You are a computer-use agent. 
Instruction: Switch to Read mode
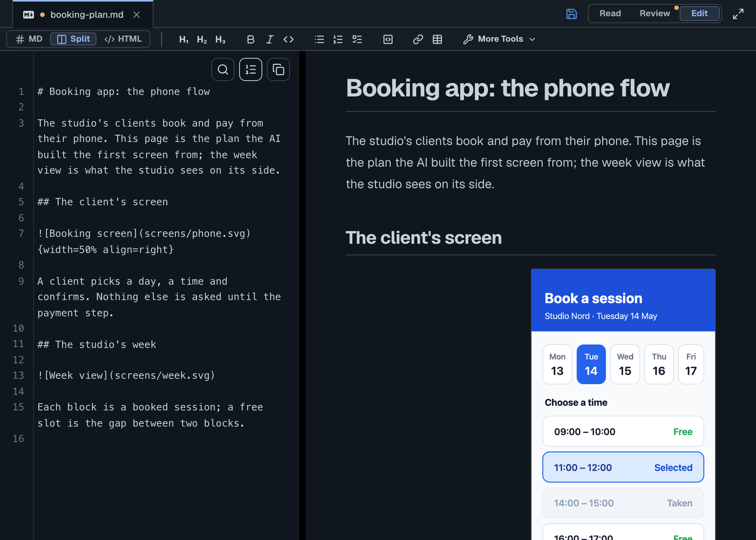(610, 14)
